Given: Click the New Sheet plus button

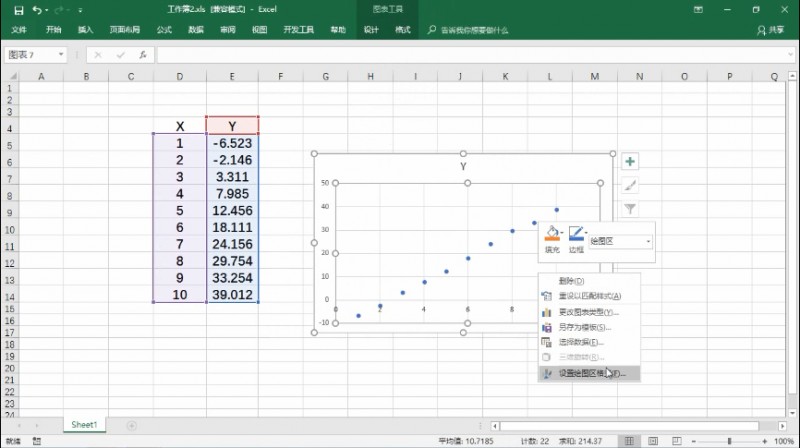Looking at the screenshot, I should pos(131,426).
